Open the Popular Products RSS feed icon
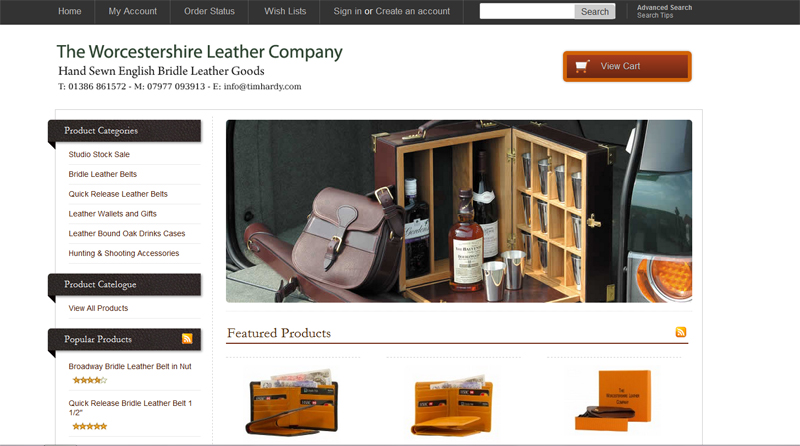 click(x=187, y=338)
